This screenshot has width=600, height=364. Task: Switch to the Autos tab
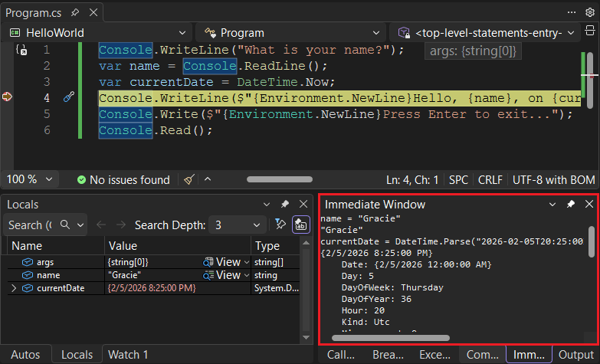coord(25,355)
